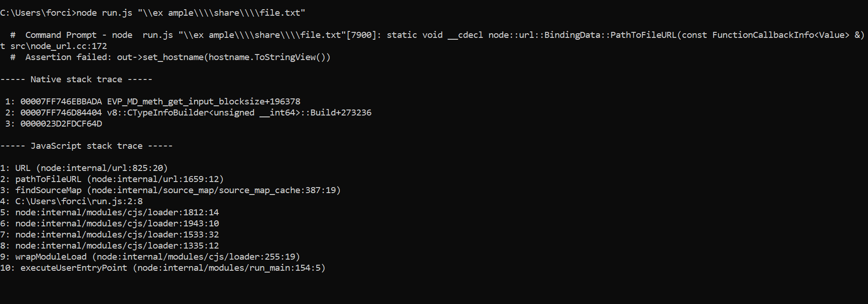Click the cjs/loader:1943:10 stack frame
Image resolution: width=868 pixels, height=304 pixels.
point(117,224)
